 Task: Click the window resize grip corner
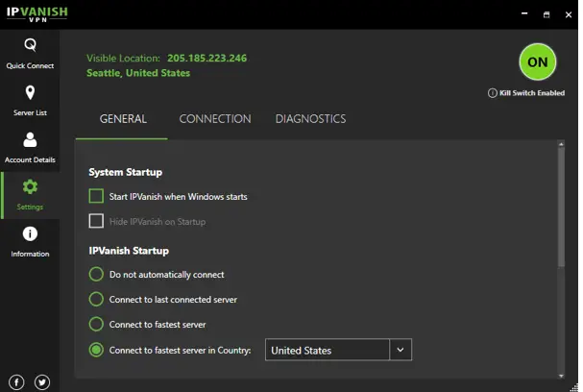coord(574,388)
